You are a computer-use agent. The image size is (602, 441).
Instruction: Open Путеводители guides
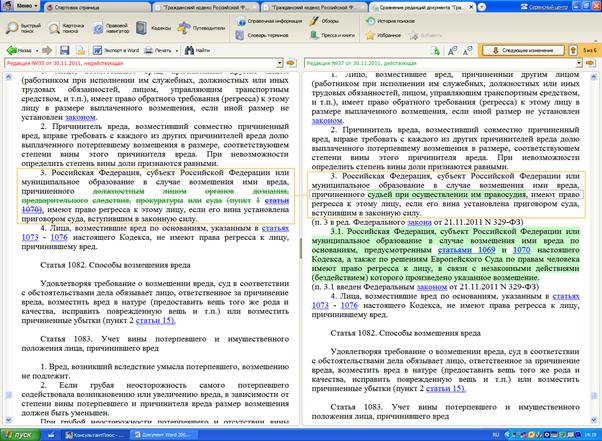(201, 28)
